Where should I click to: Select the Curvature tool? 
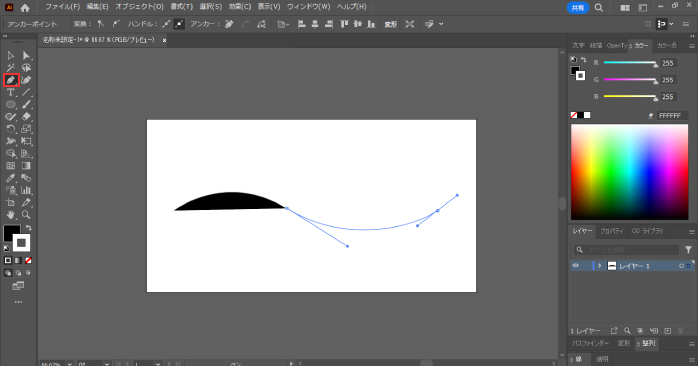[x=26, y=80]
